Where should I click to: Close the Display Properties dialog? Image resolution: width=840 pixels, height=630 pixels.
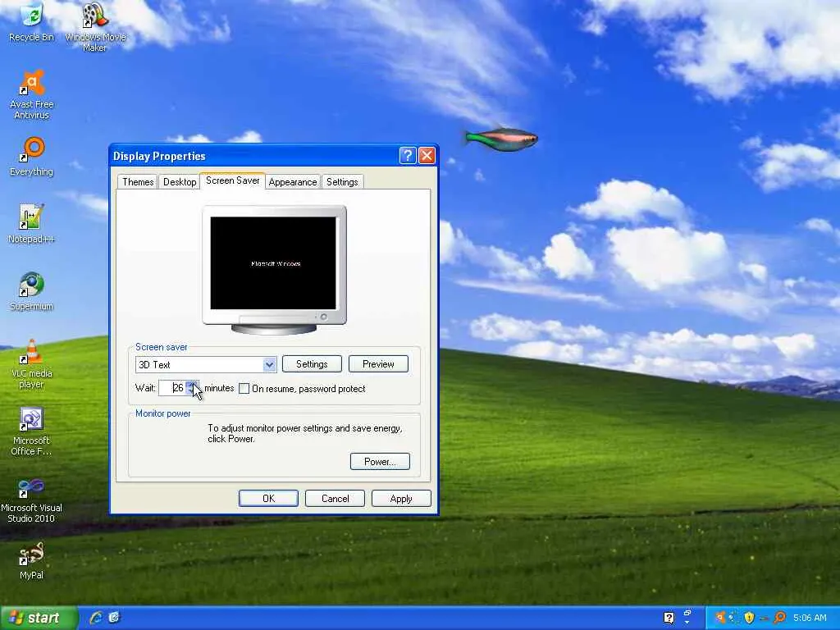point(427,156)
